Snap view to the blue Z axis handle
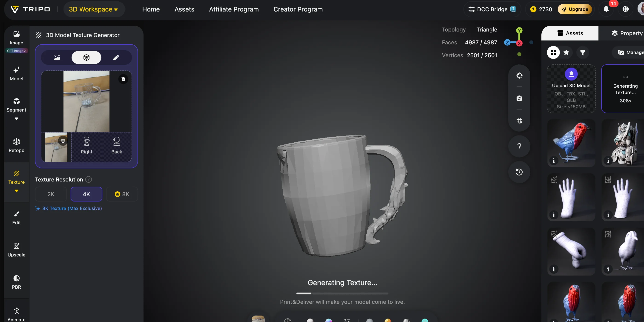The image size is (644, 322). [507, 43]
